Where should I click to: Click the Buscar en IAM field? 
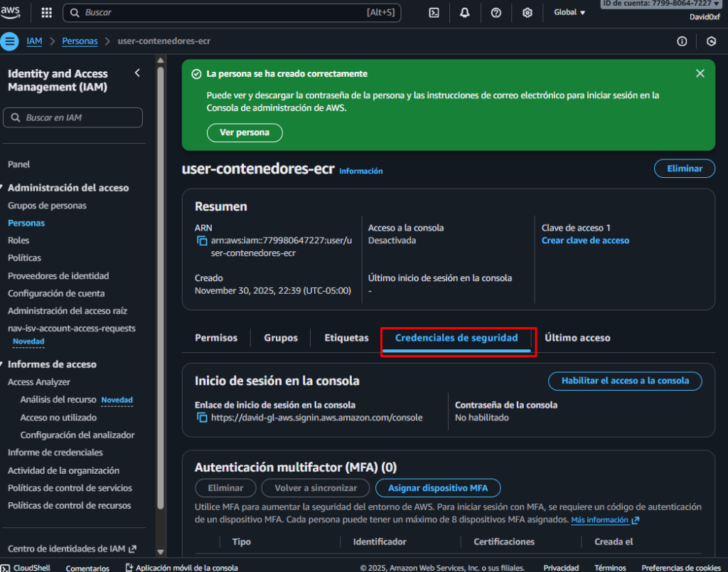click(73, 117)
